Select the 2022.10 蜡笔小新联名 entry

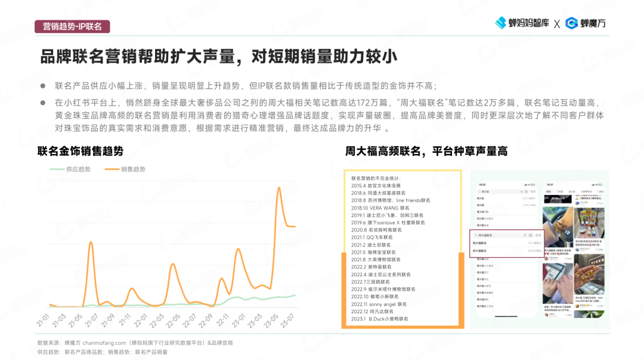[x=375, y=297]
